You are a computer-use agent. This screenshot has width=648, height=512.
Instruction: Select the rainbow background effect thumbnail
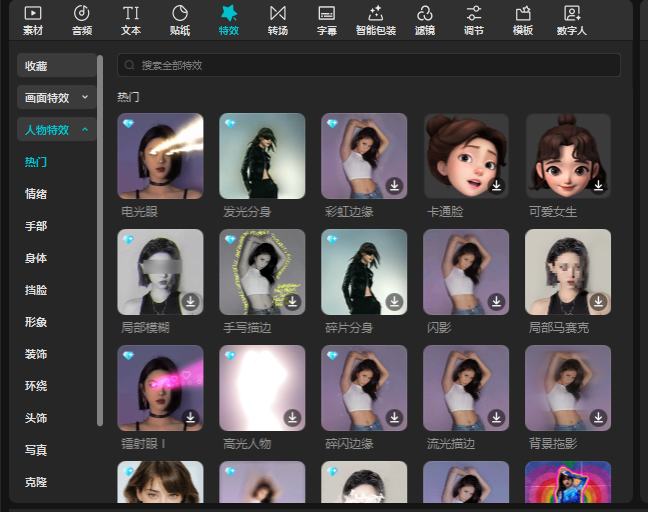(x=568, y=482)
